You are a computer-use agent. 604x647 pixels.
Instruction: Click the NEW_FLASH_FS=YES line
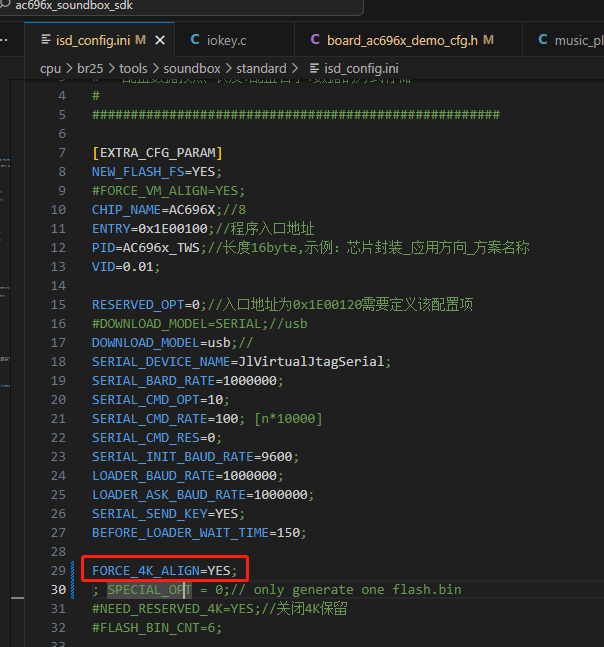click(157, 172)
